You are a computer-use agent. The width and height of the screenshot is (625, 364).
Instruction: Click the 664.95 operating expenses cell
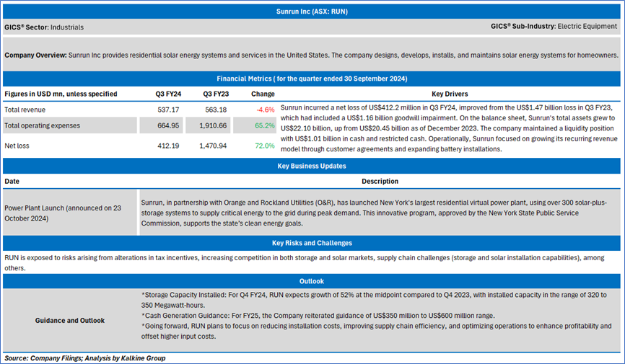161,125
